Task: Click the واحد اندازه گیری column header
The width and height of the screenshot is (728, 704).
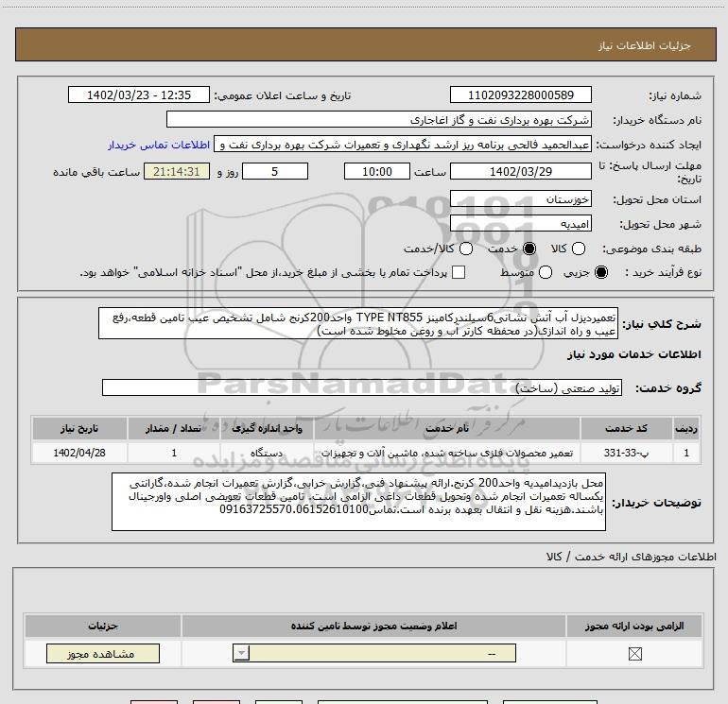Action: (267, 428)
